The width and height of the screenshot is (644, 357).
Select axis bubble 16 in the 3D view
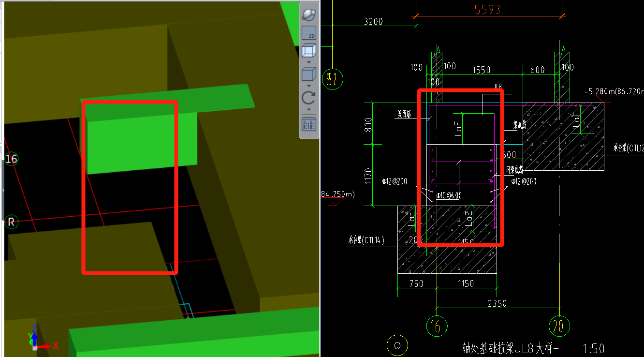click(x=11, y=159)
